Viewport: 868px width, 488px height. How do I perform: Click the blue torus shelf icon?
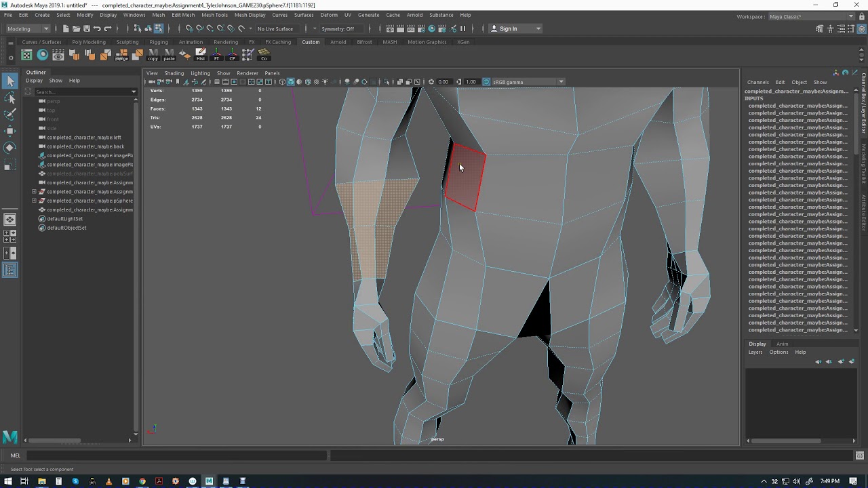point(42,55)
